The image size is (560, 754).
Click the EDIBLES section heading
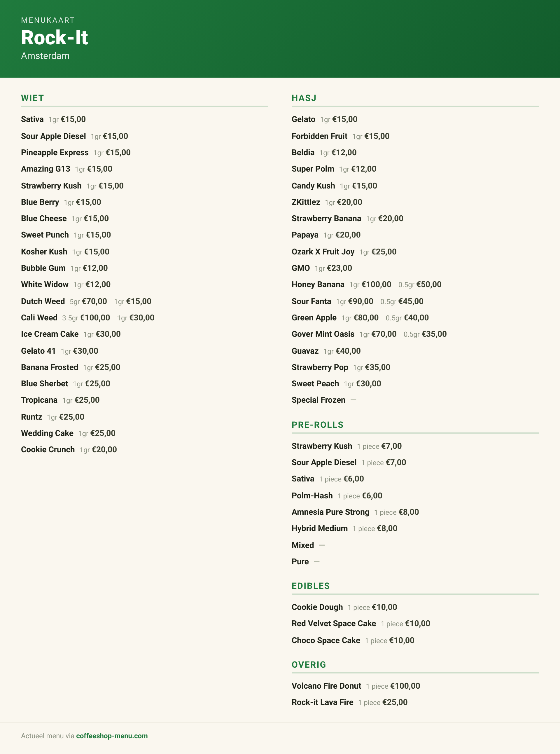311,586
